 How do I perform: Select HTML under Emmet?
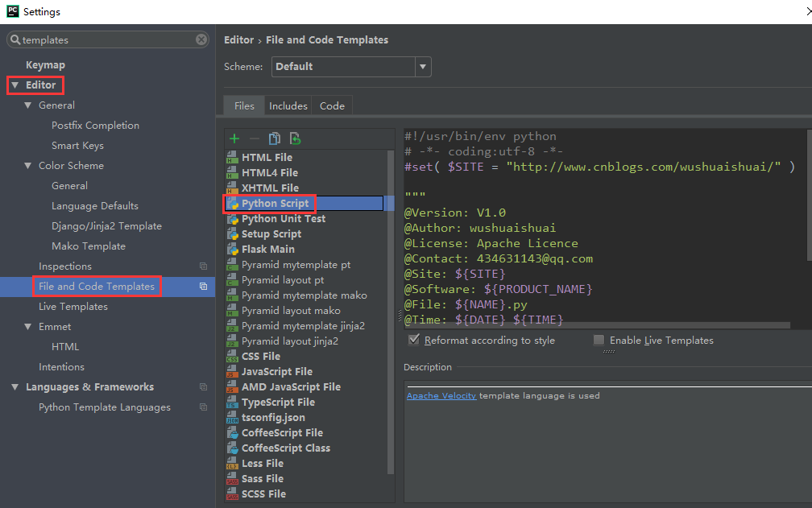(65, 347)
